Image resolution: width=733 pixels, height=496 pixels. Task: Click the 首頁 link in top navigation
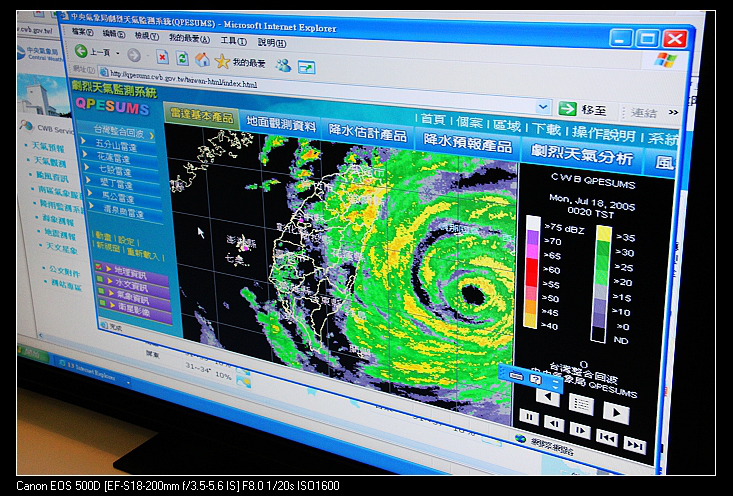tap(433, 119)
